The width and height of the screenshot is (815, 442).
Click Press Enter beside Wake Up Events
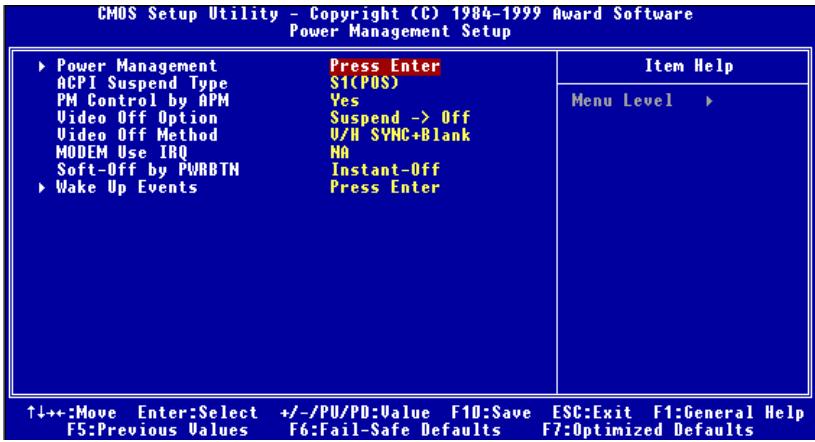(385, 187)
